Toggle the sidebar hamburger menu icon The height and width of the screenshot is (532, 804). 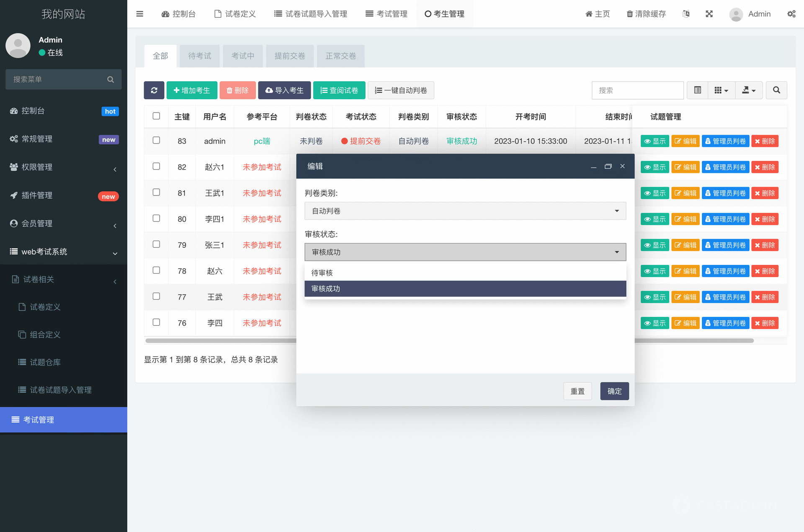click(140, 14)
